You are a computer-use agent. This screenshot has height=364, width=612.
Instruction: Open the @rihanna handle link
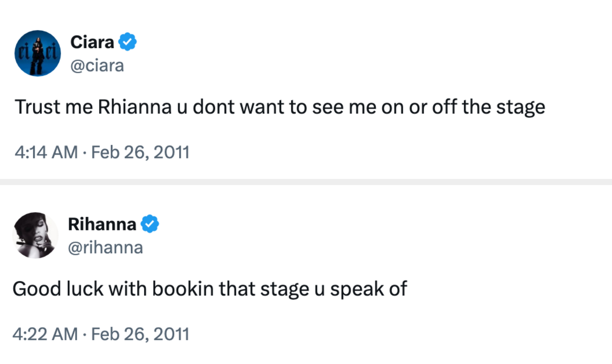[x=106, y=247]
